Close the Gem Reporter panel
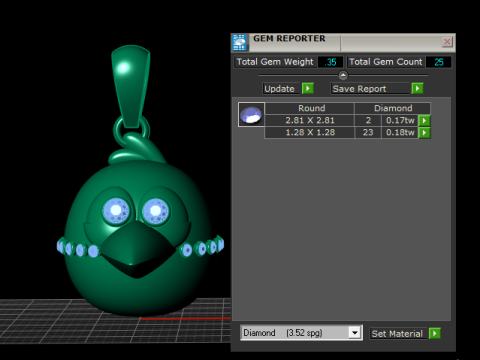Image resolution: width=480 pixels, height=360 pixels. [447, 42]
